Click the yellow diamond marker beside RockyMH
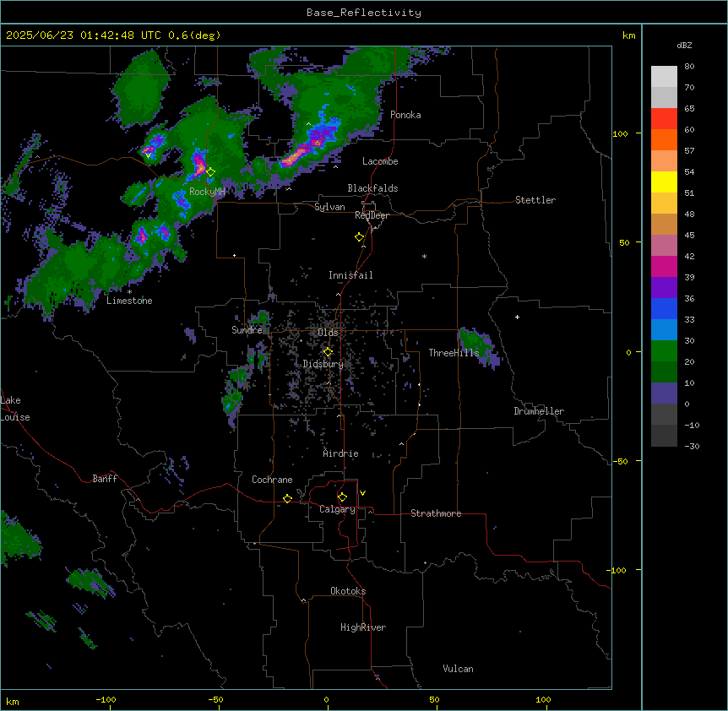Screen dimensions: 728x711 tap(210, 172)
